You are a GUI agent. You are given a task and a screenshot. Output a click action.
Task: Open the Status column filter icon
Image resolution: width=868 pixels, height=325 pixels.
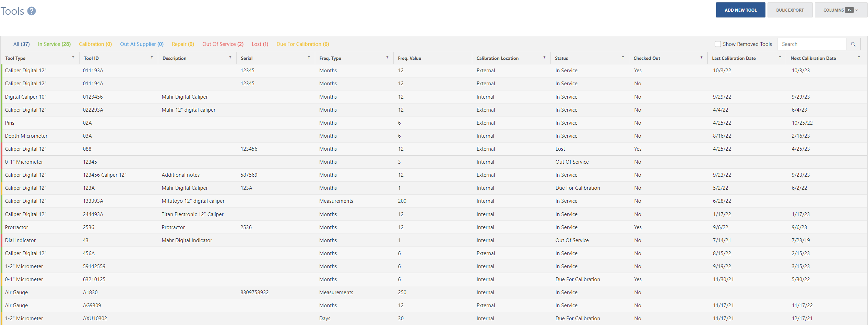tap(623, 58)
